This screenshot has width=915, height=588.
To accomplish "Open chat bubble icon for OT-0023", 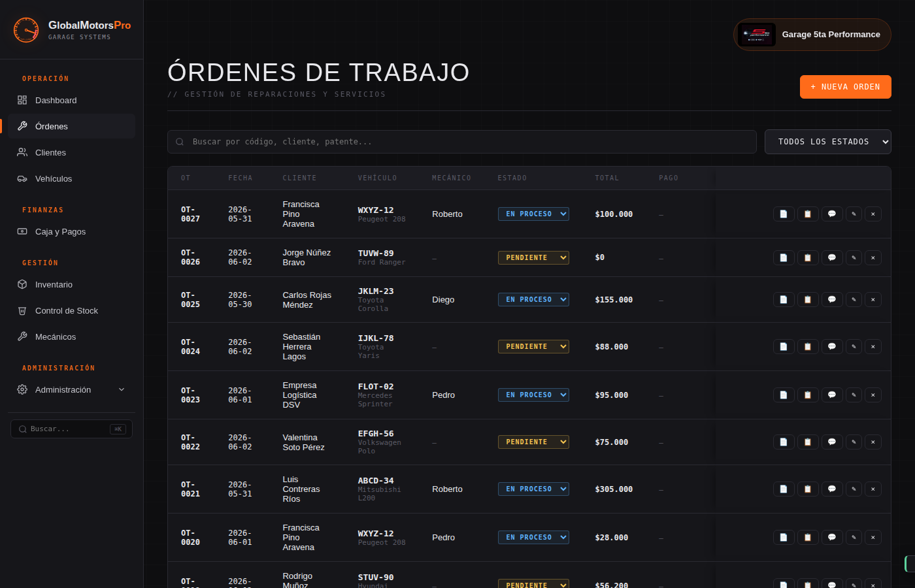I will point(832,395).
